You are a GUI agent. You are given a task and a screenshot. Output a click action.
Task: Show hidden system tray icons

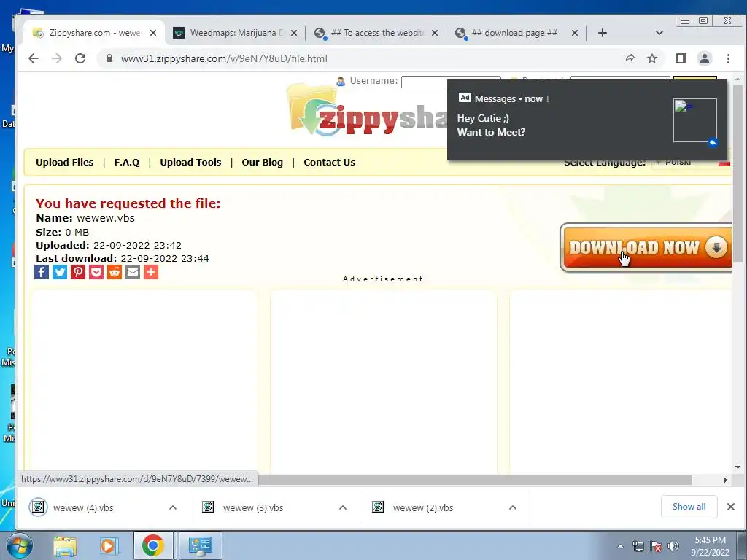[620, 546]
